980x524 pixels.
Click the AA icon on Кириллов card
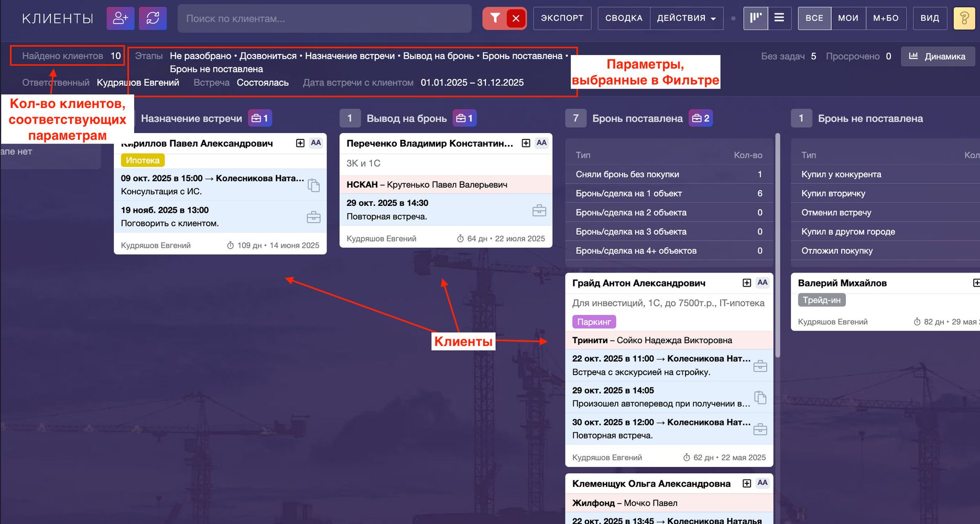click(x=316, y=143)
